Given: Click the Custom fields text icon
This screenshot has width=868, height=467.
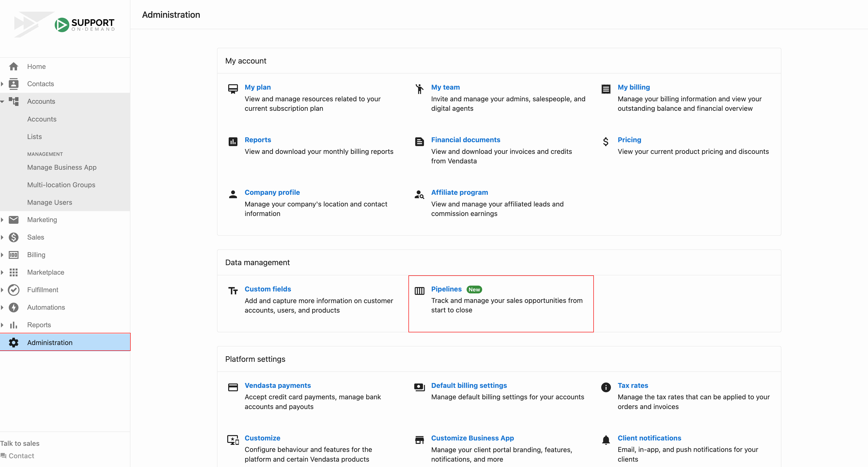Looking at the screenshot, I should (x=233, y=291).
